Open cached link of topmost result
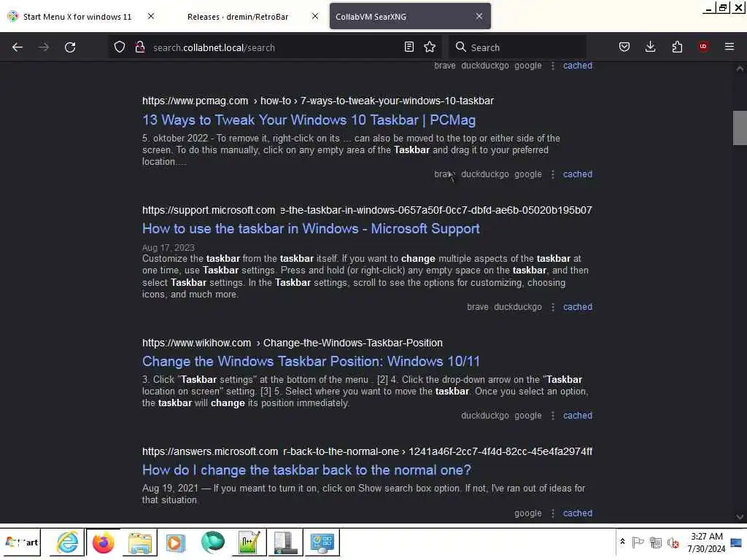 click(578, 66)
